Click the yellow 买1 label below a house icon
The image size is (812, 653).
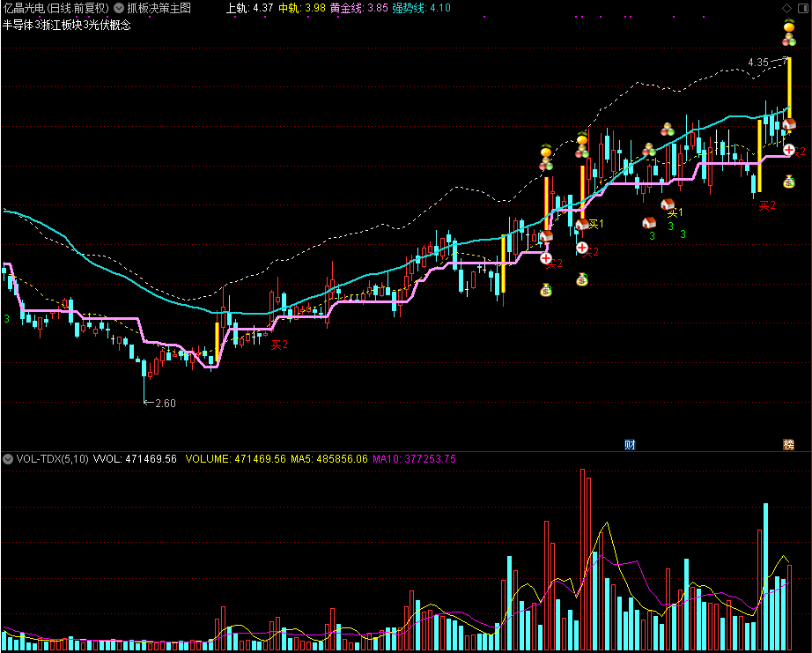[x=675, y=213]
